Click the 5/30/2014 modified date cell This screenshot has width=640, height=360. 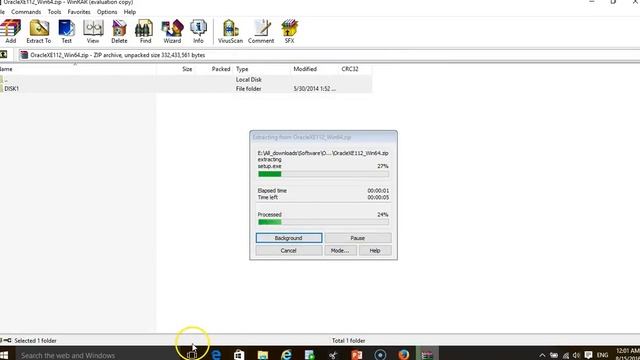[x=315, y=89]
